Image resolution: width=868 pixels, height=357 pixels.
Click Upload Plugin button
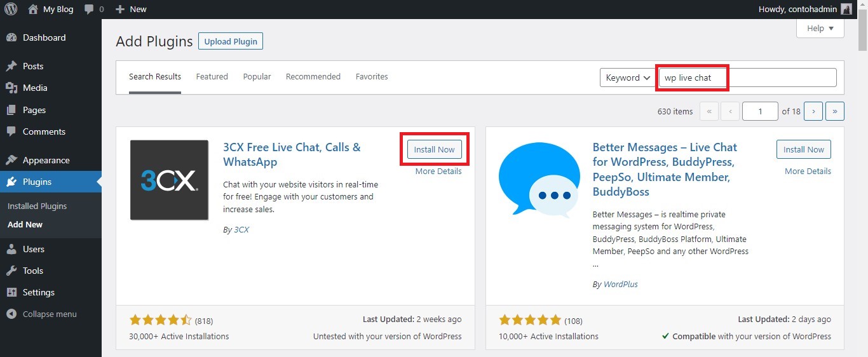231,41
